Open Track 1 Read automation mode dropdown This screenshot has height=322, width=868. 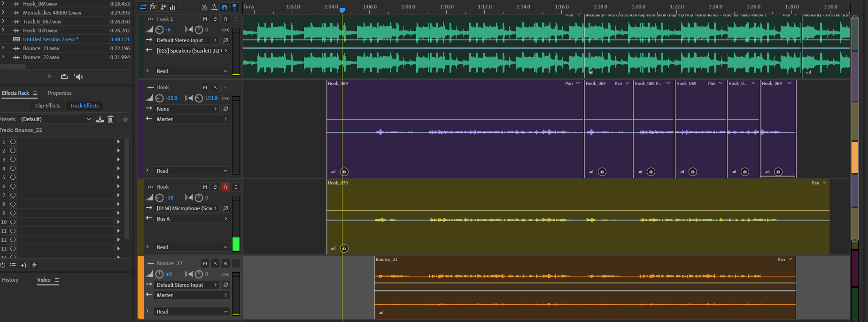click(x=192, y=71)
